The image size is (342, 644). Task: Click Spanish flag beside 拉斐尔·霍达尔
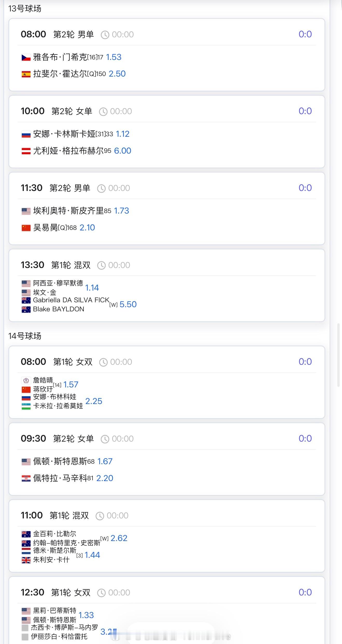(26, 74)
